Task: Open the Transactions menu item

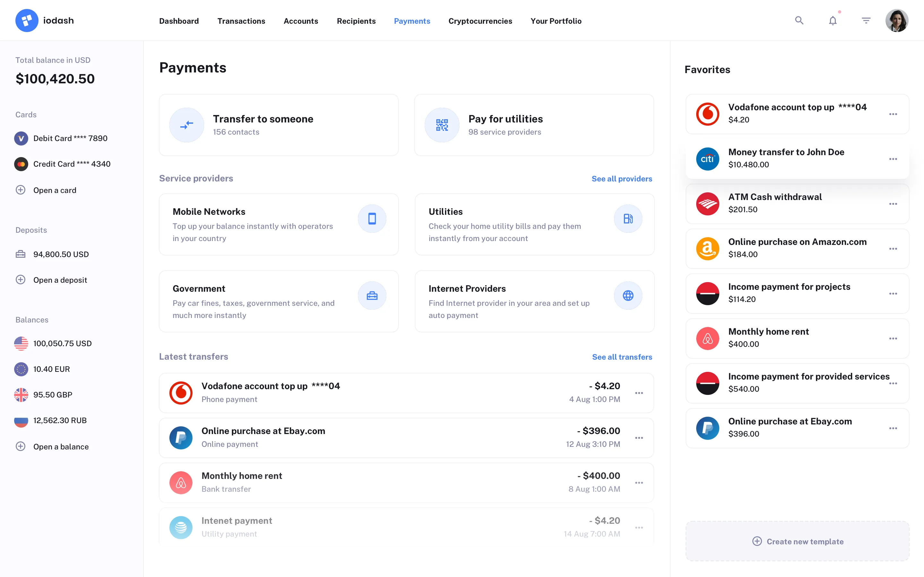Action: [x=241, y=21]
